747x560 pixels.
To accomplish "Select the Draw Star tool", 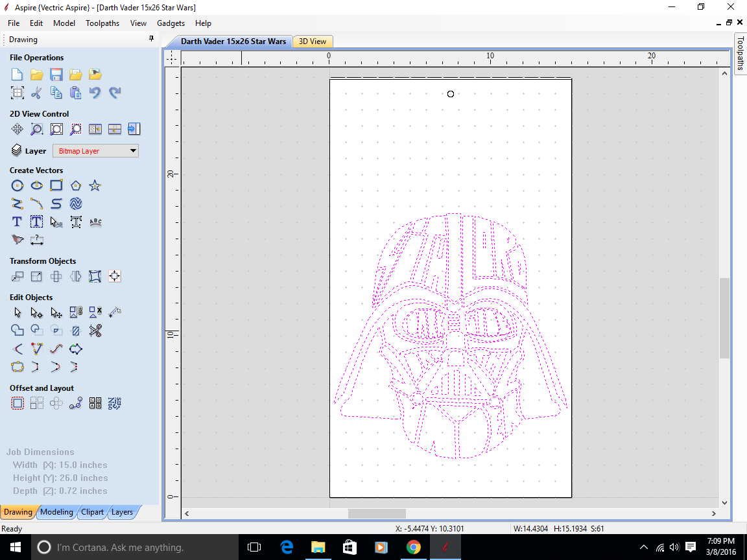I will coord(95,185).
